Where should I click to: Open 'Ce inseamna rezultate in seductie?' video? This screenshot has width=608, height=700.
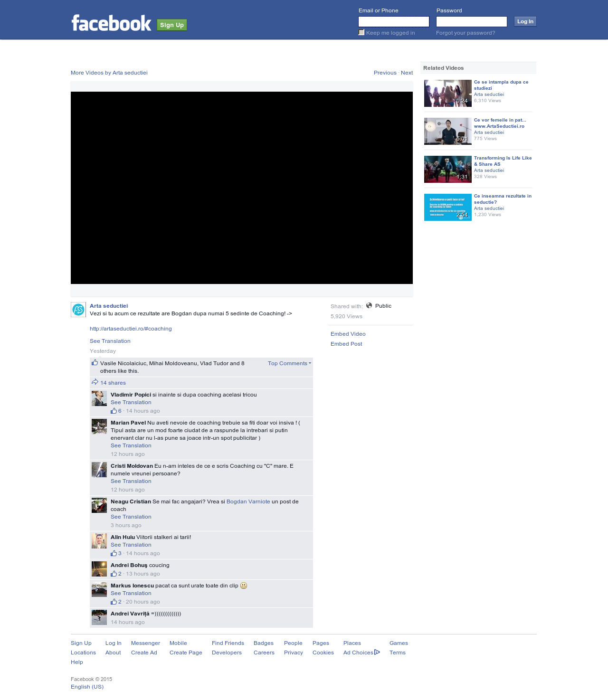[x=503, y=199]
